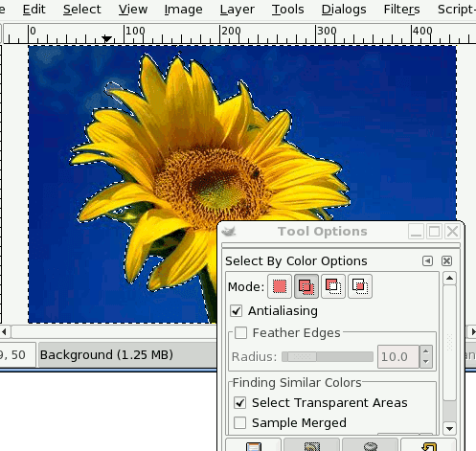Uncheck Select Transparent Areas
This screenshot has height=451, width=476.
[x=239, y=403]
